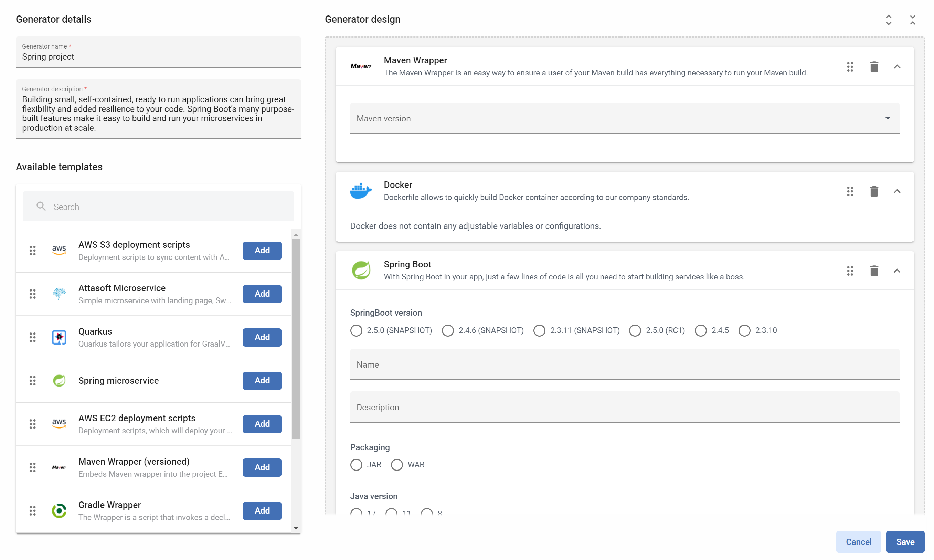934x560 pixels.
Task: Focus the Spring Boot Description field
Action: tap(624, 407)
